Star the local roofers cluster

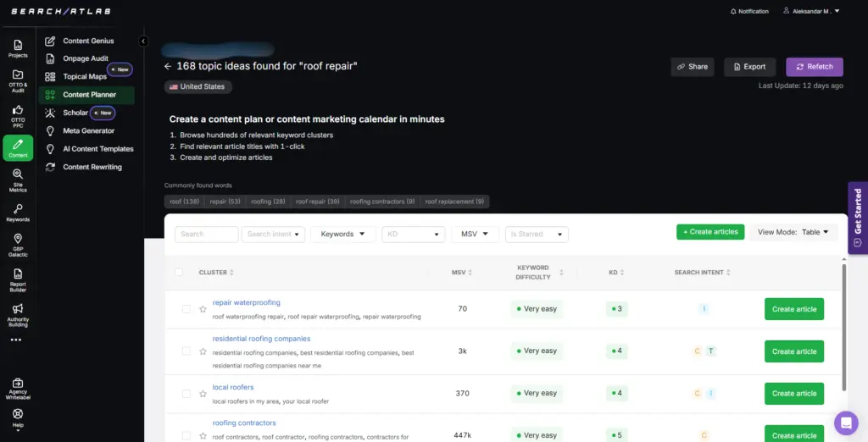click(203, 394)
